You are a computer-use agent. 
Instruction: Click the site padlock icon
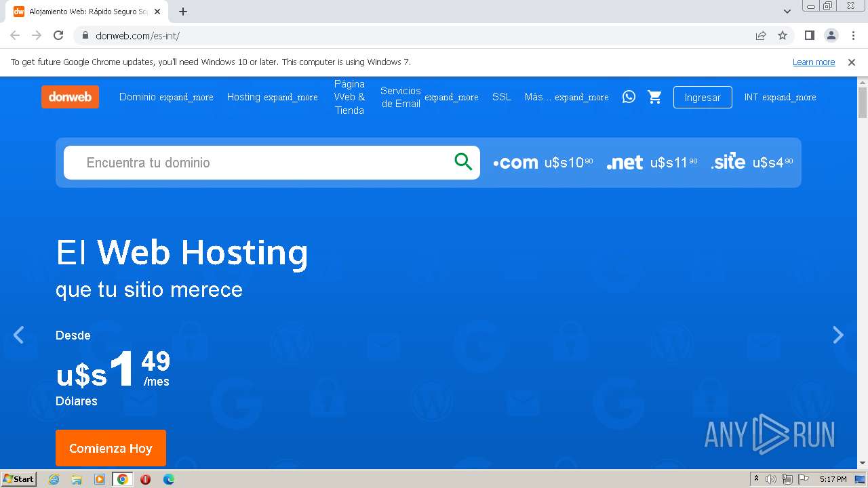[85, 35]
